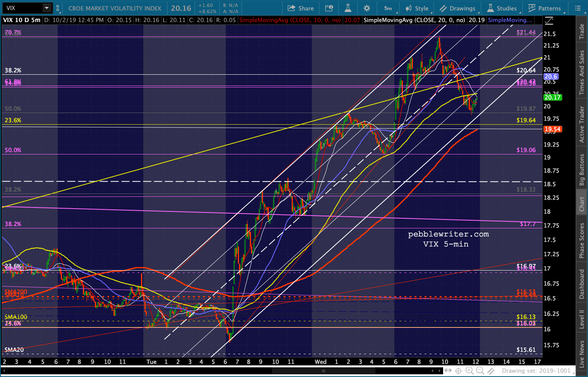Click the red 19.54 price bubble
Viewport: 588px width, 377px height.
[x=552, y=129]
